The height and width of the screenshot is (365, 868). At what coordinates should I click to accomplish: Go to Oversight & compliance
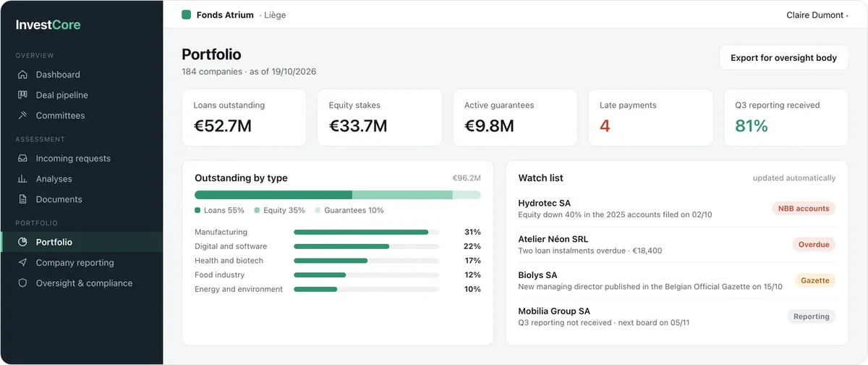pyautogui.click(x=82, y=283)
